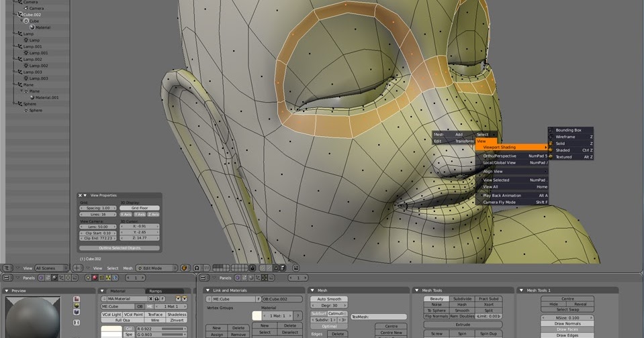Enable vertex select mode icon
Screen dimensions: 644x338
click(263, 268)
